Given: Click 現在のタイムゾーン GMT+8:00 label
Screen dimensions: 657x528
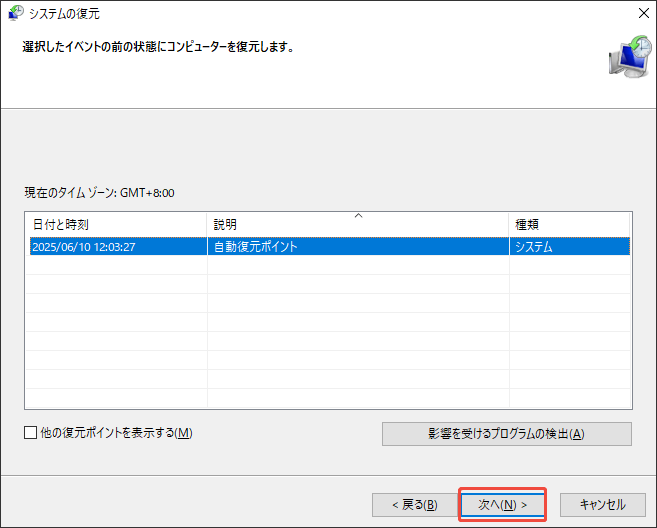Looking at the screenshot, I should (x=99, y=193).
